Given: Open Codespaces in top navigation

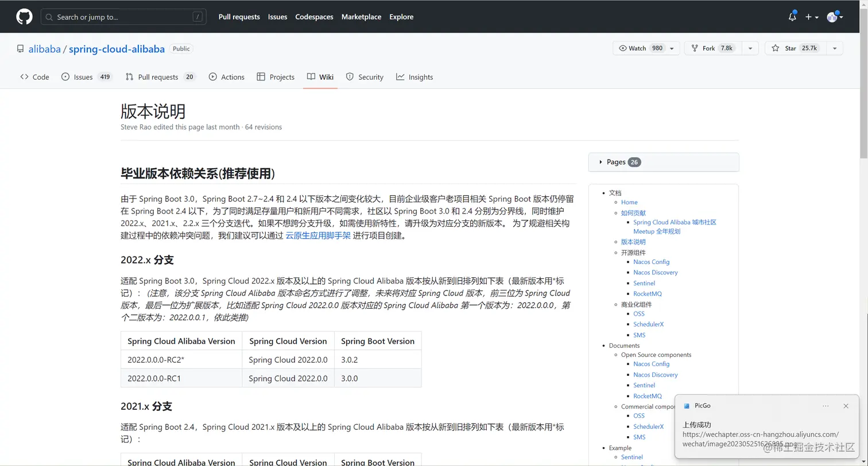Looking at the screenshot, I should pyautogui.click(x=314, y=17).
